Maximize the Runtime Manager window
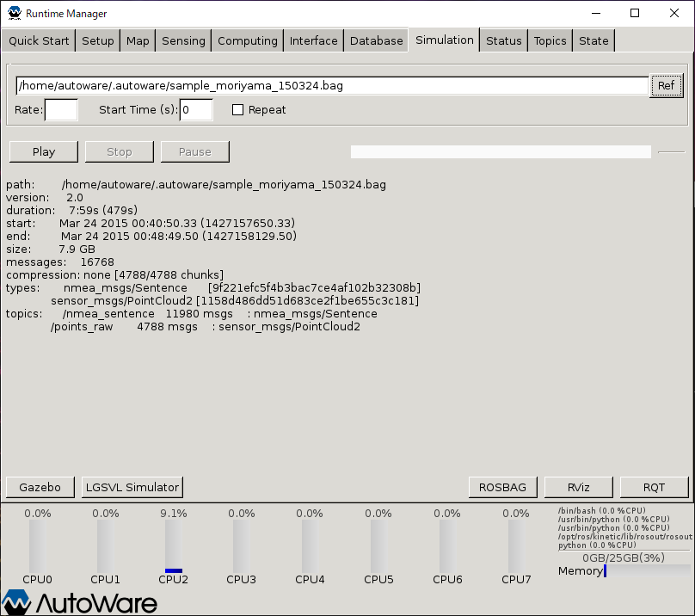Screen dimensions: 695x616 pyautogui.click(x=635, y=13)
